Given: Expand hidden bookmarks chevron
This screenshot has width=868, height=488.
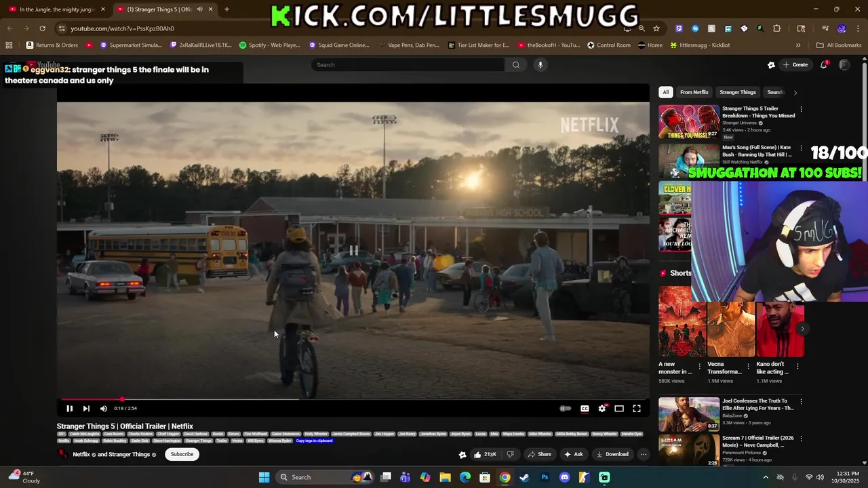Looking at the screenshot, I should pyautogui.click(x=798, y=45).
